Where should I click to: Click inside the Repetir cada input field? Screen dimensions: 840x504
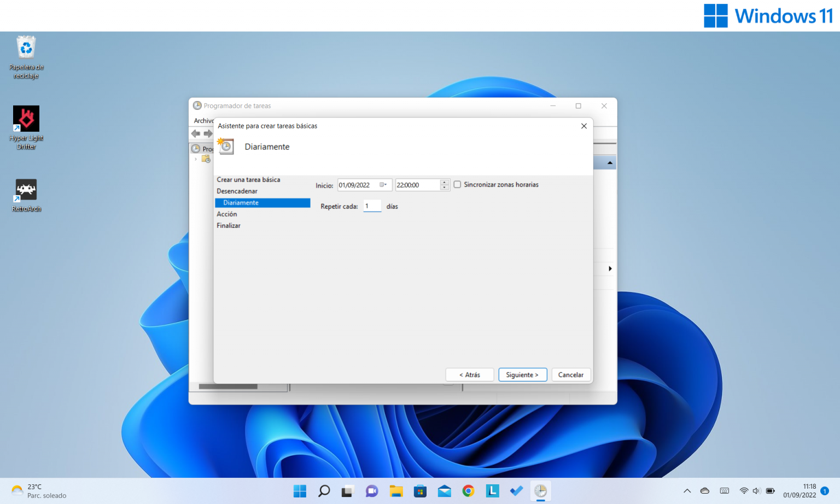tap(372, 206)
